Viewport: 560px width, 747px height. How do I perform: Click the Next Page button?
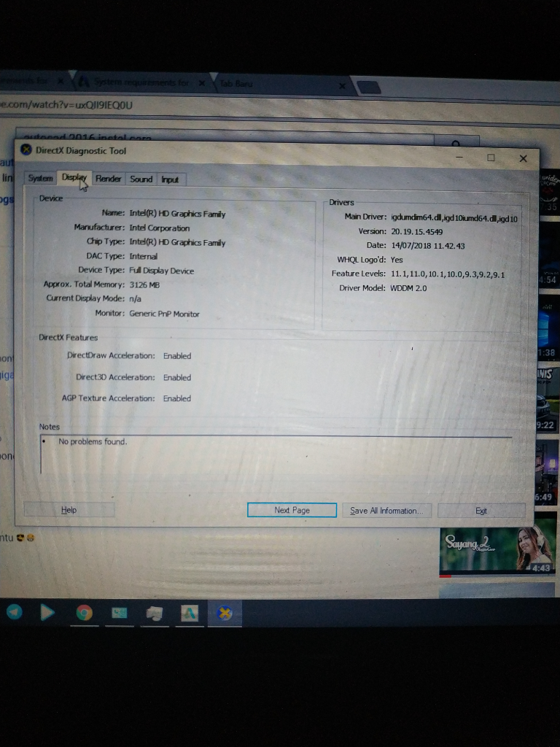[x=292, y=510]
